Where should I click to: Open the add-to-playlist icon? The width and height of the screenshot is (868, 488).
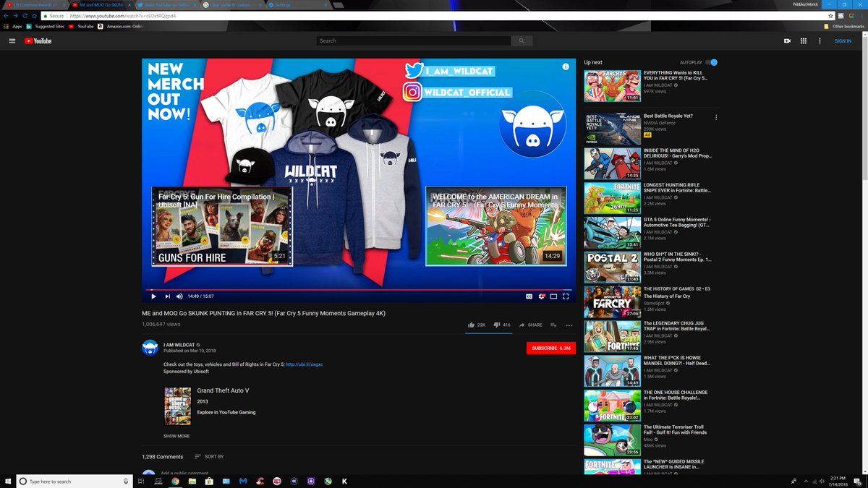(553, 325)
